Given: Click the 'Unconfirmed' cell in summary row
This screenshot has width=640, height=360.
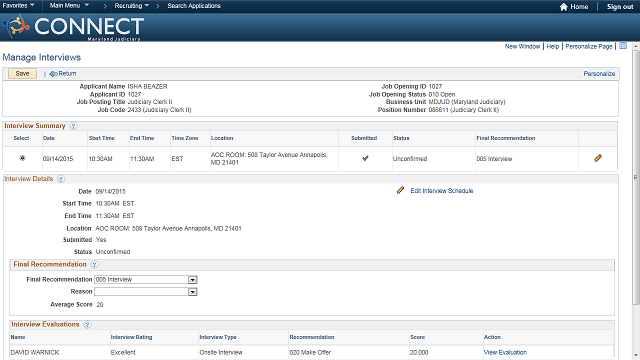Looking at the screenshot, I should pos(410,159).
